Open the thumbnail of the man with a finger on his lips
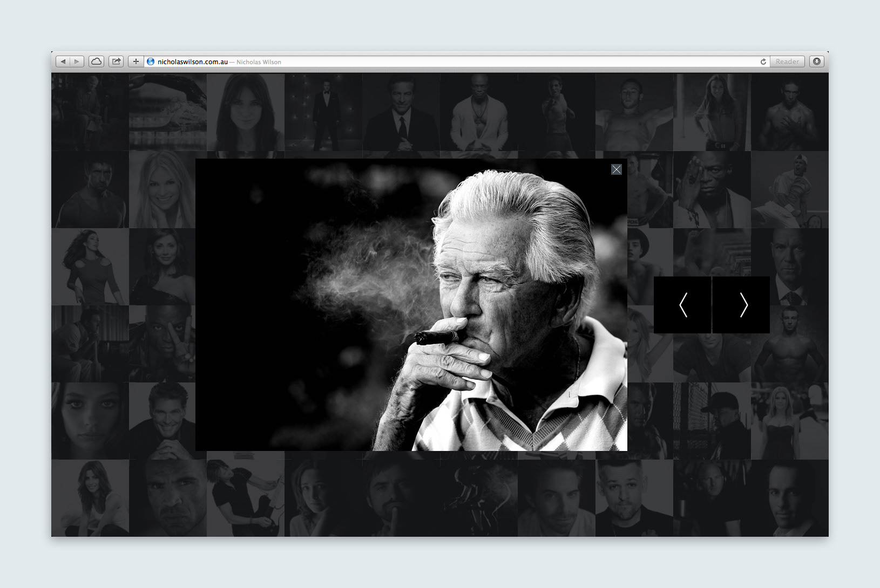Screen dimensions: 880x588 (x=401, y=498)
